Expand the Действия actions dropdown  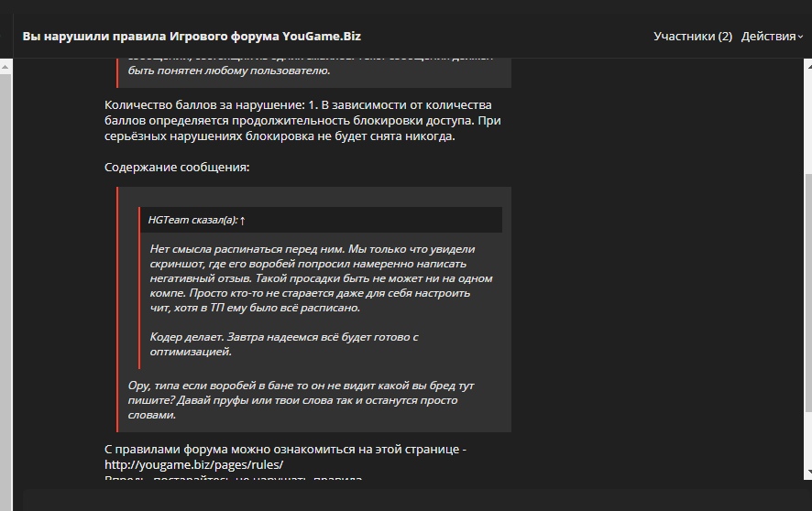tap(772, 37)
